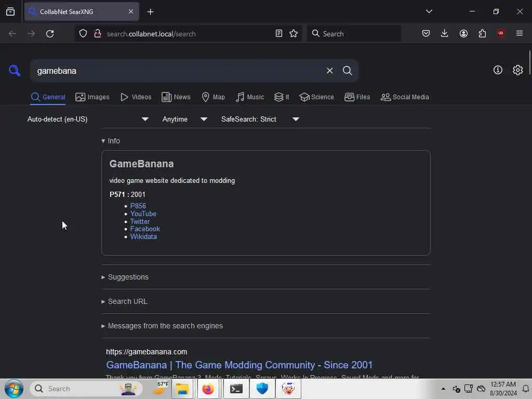Open SearXNG preferences gear
Viewport: 532px width, 399px height.
[x=518, y=70]
